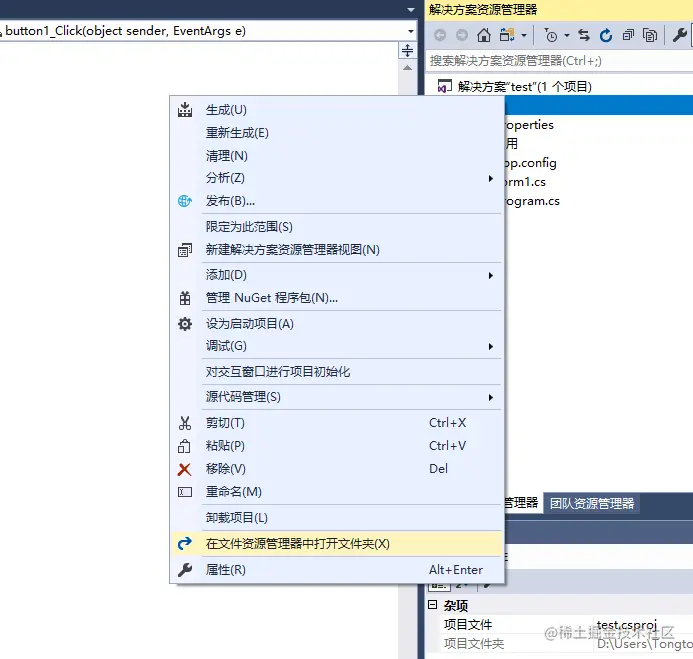This screenshot has width=693, height=659.
Task: Choose 生成(U) build menu entry
Action: pos(337,110)
